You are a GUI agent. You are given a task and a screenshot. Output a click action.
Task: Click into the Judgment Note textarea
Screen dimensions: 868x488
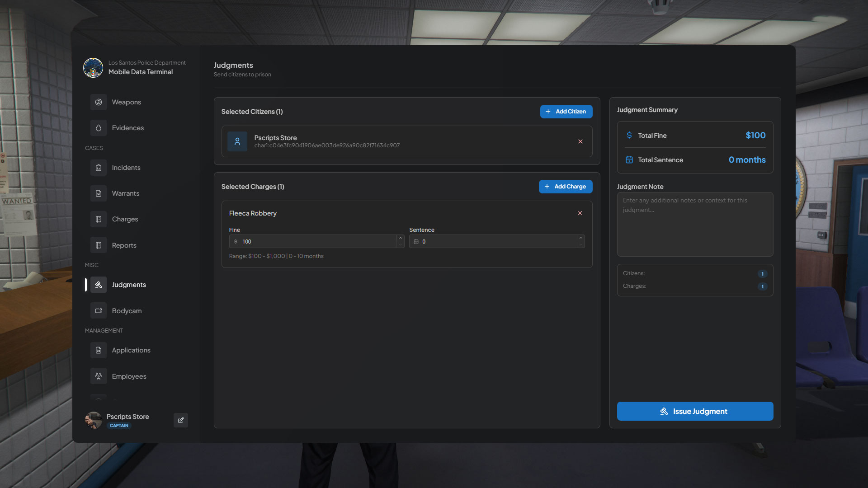point(695,225)
